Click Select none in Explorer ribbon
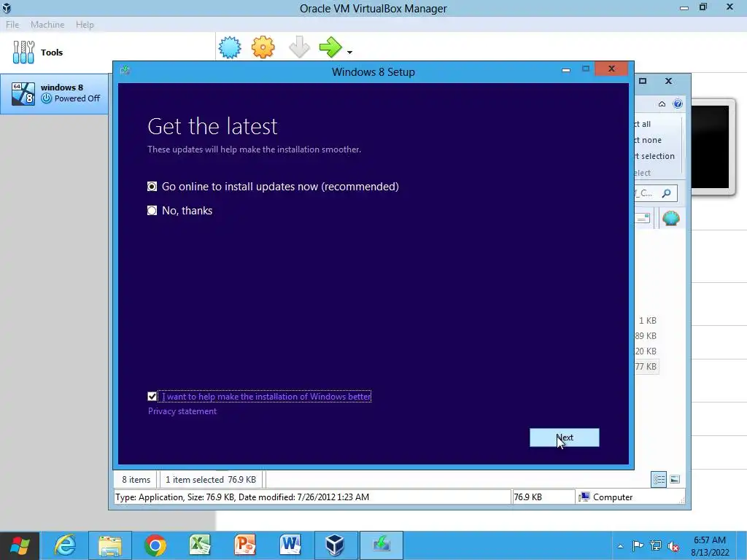Image resolution: width=747 pixels, height=560 pixels. point(648,140)
